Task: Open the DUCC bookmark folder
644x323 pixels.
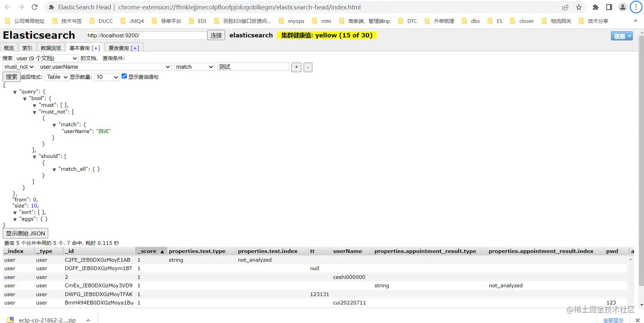Action: pyautogui.click(x=101, y=21)
